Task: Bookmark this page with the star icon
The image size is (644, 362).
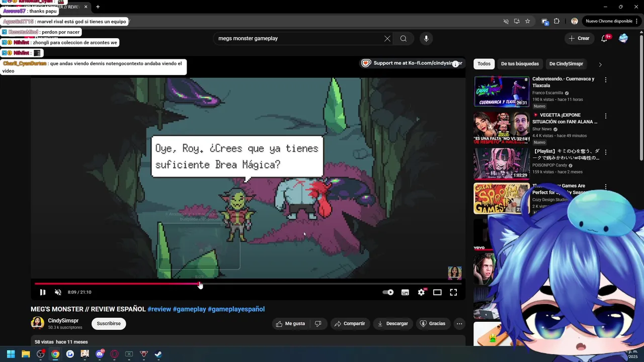Action: click(x=527, y=21)
